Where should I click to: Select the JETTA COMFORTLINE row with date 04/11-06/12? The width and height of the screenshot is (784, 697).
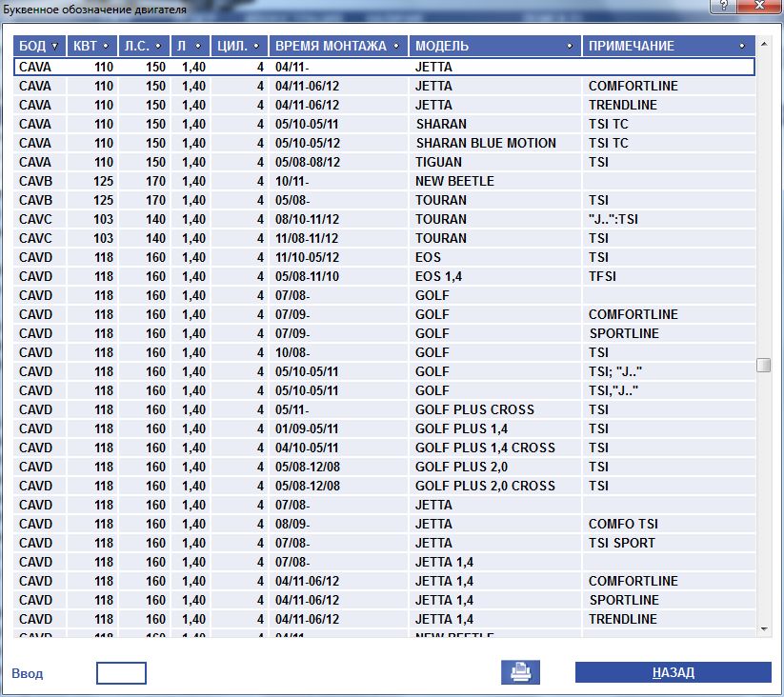[x=384, y=86]
